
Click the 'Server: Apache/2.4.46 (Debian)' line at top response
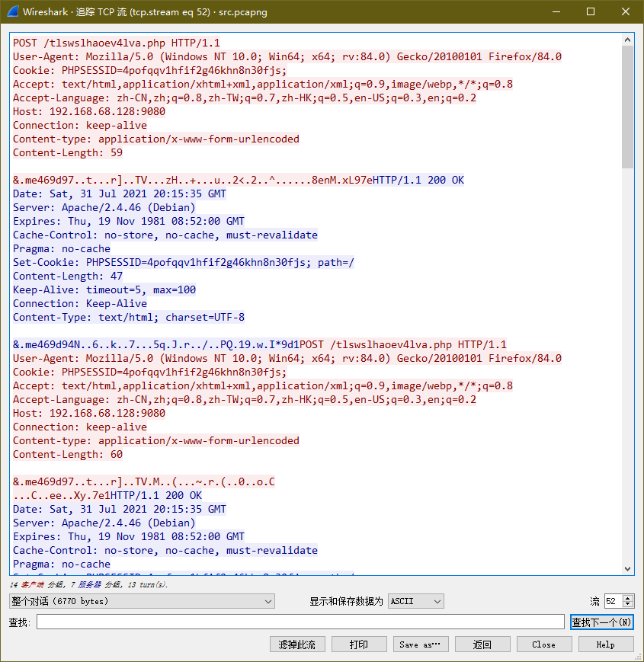coord(104,208)
